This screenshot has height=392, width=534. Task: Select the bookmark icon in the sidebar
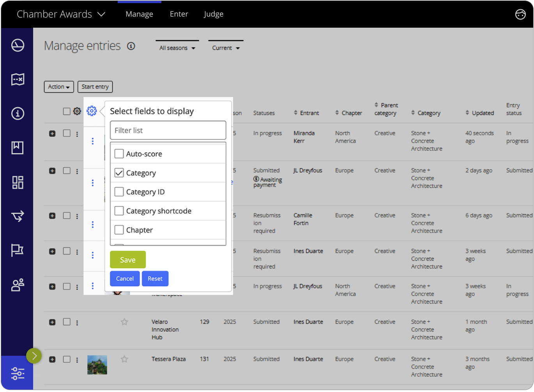tap(18, 148)
